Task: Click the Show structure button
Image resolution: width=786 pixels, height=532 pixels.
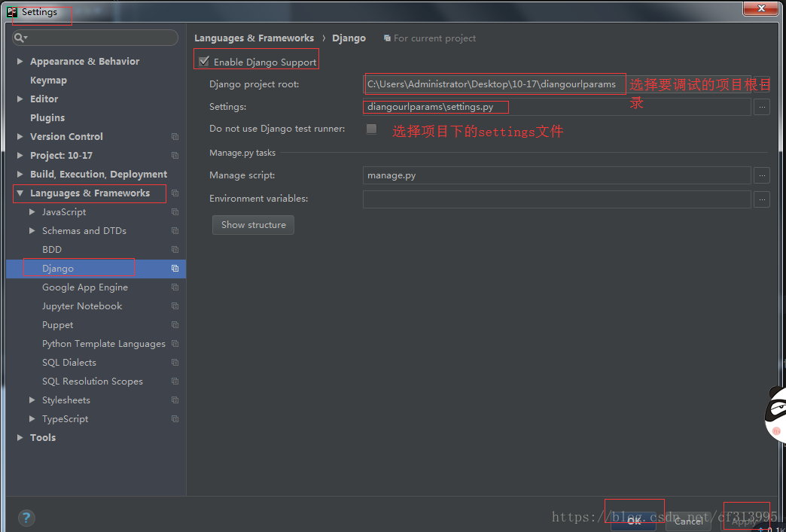Action: tap(253, 225)
